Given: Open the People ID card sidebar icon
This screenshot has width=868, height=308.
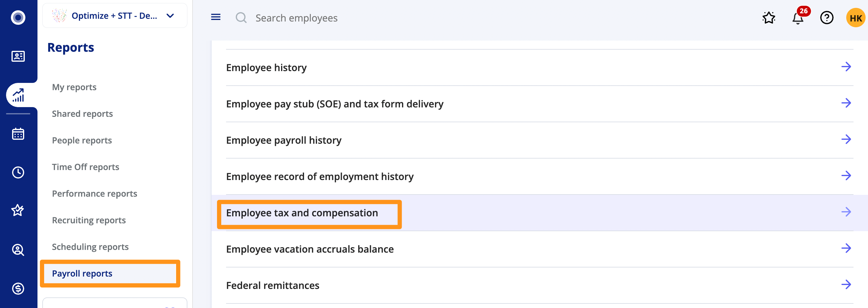Looking at the screenshot, I should (x=18, y=56).
